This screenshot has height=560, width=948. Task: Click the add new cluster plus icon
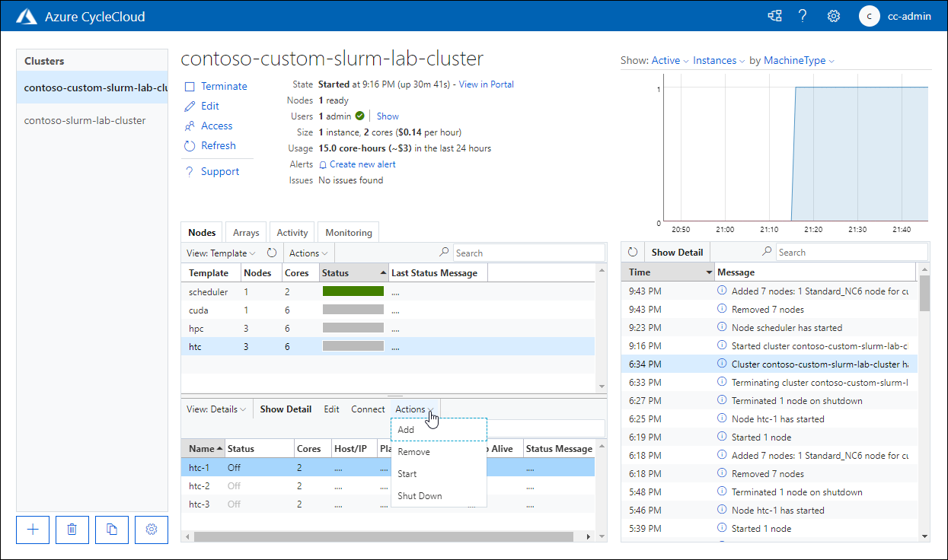click(32, 530)
